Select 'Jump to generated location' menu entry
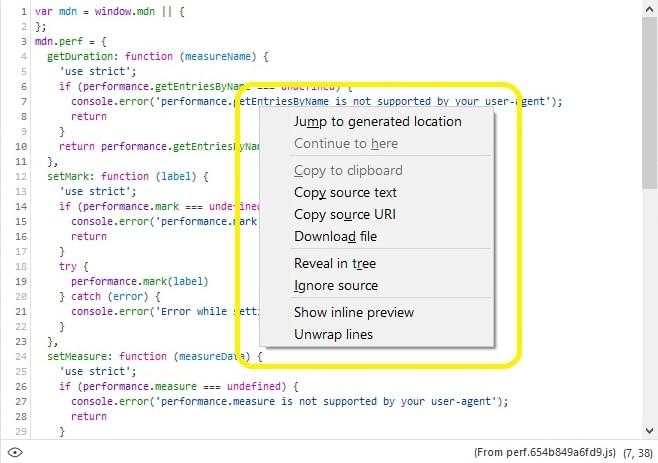The image size is (658, 463). (377, 121)
